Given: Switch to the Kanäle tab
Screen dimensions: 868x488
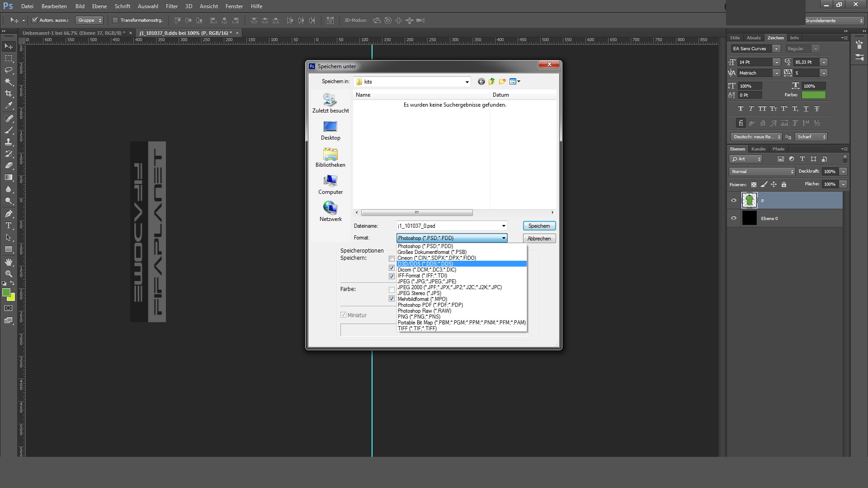Looking at the screenshot, I should pos(758,149).
